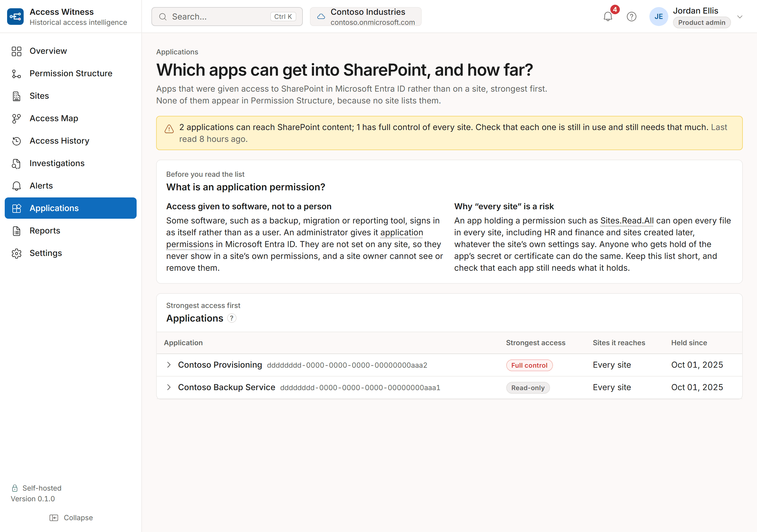Click 'Every site' in Contoso Backup Service row
This screenshot has height=532, width=757.
point(612,387)
